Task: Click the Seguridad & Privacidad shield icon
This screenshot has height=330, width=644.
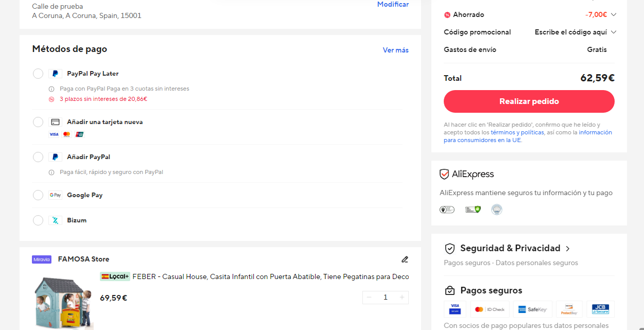Action: point(450,249)
